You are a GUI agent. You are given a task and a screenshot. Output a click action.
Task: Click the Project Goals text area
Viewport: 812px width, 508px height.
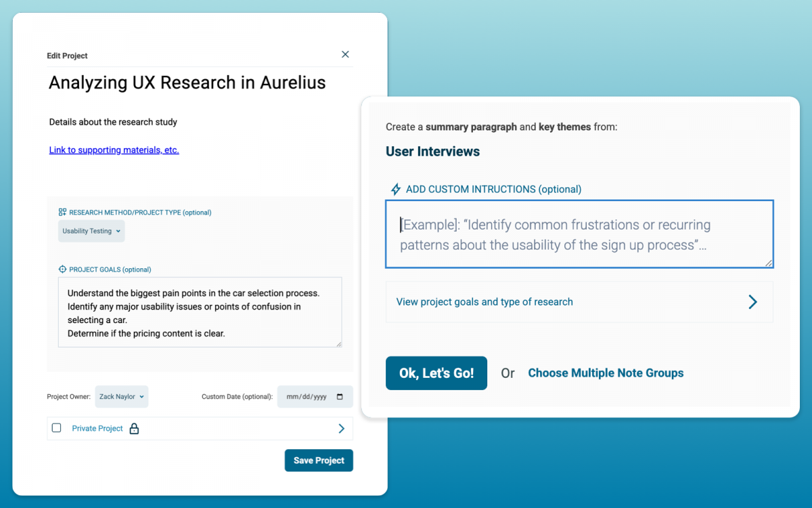click(200, 312)
